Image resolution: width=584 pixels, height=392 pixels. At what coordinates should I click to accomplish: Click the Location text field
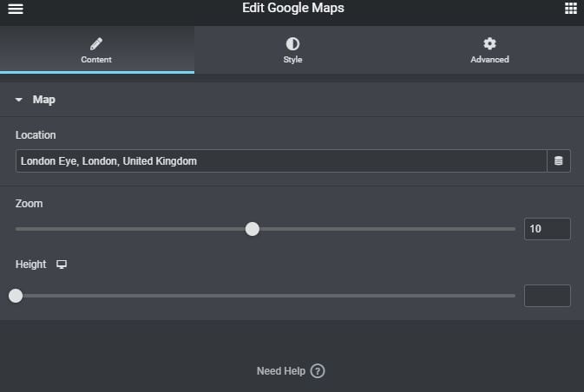pyautogui.click(x=281, y=160)
